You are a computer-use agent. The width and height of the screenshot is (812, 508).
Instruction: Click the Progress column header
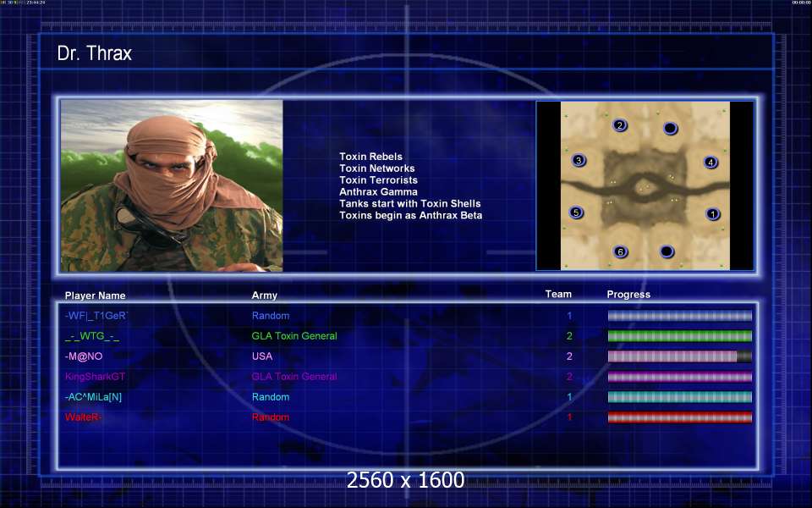pyautogui.click(x=628, y=295)
